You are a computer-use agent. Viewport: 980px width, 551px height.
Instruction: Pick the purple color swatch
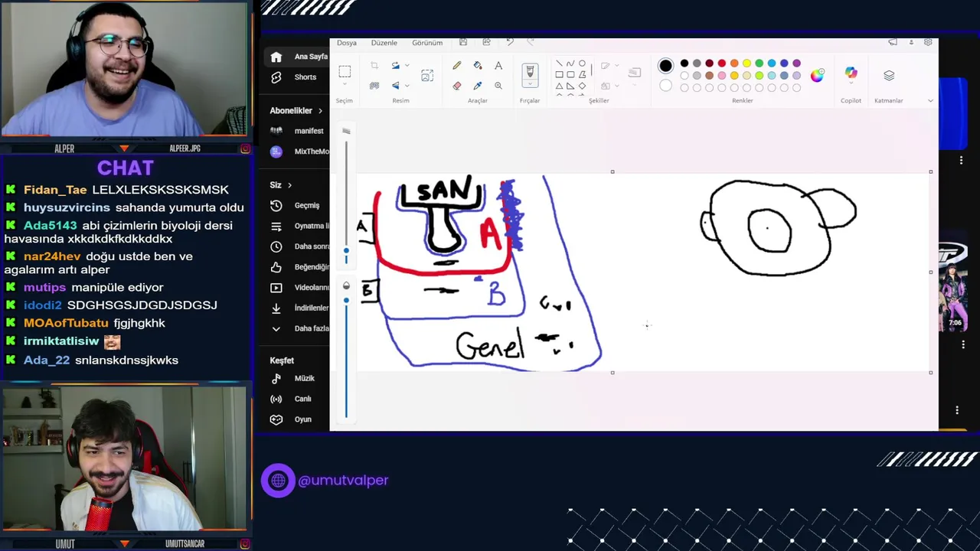[796, 63]
